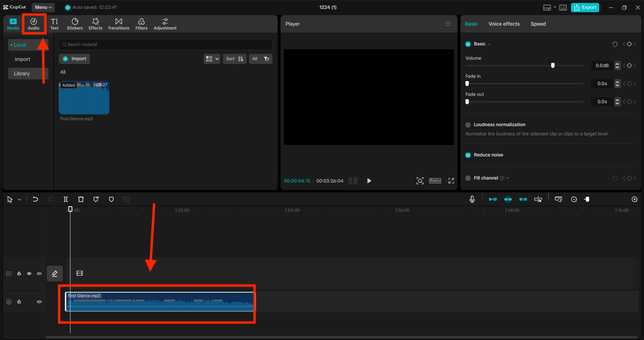Select the Transitions panel icon
644x340 pixels.
pyautogui.click(x=118, y=24)
